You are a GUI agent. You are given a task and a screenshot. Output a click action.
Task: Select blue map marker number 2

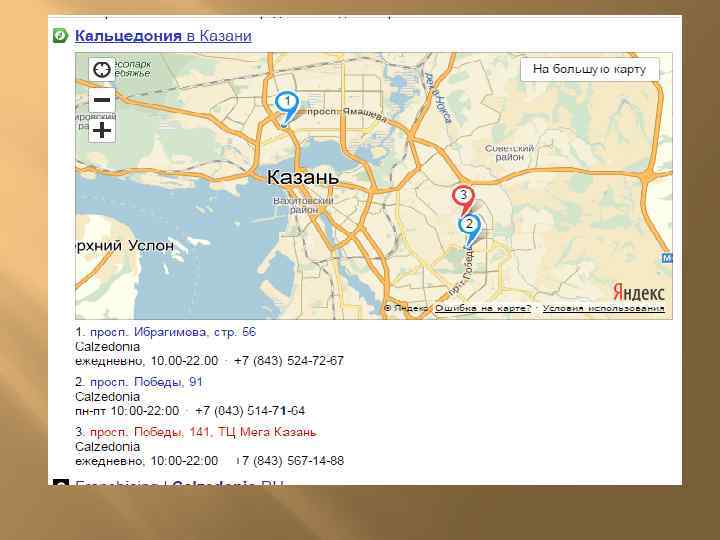tap(469, 229)
